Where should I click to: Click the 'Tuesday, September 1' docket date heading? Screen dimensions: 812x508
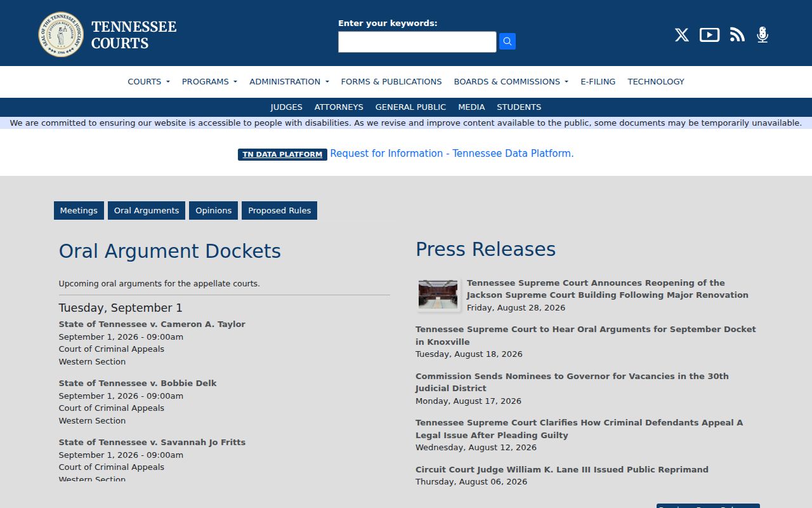point(121,308)
